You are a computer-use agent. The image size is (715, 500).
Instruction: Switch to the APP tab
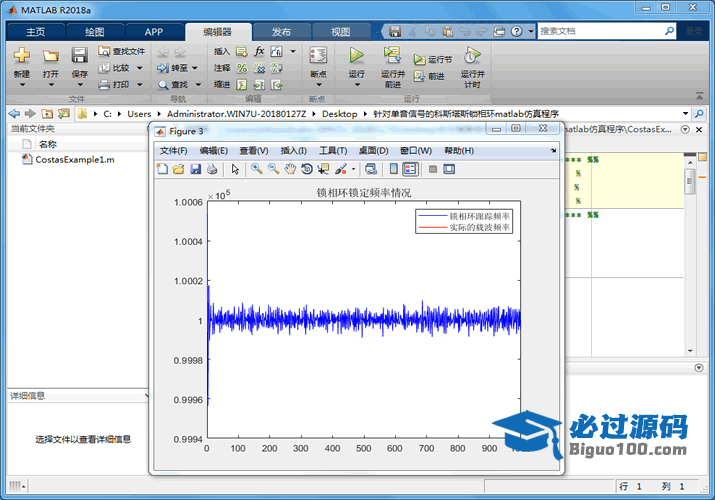coord(154,32)
